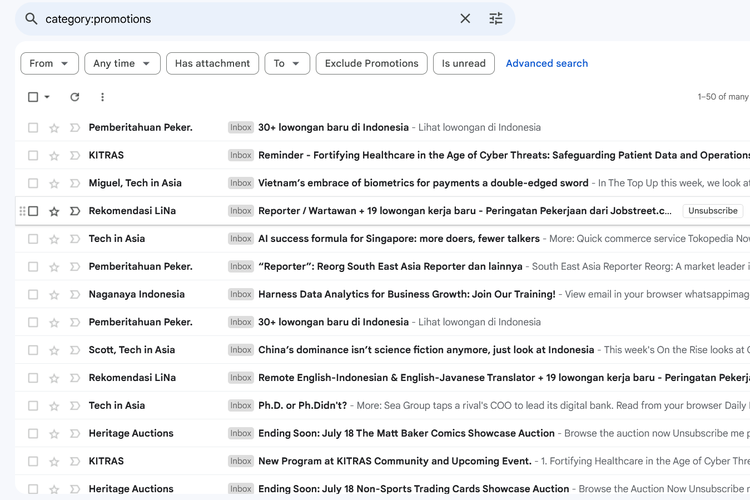Select the Miguel, Tech in Asia email checkbox
750x500 pixels.
coord(33,184)
